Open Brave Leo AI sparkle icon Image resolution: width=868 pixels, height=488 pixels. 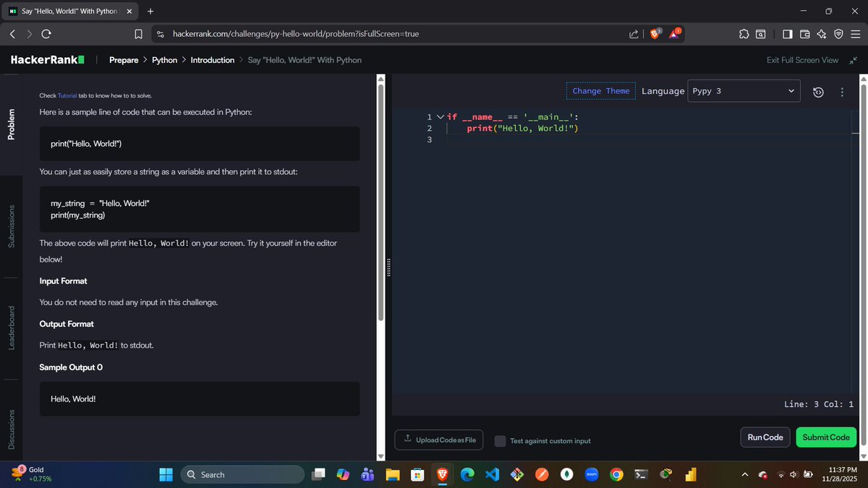[821, 33]
